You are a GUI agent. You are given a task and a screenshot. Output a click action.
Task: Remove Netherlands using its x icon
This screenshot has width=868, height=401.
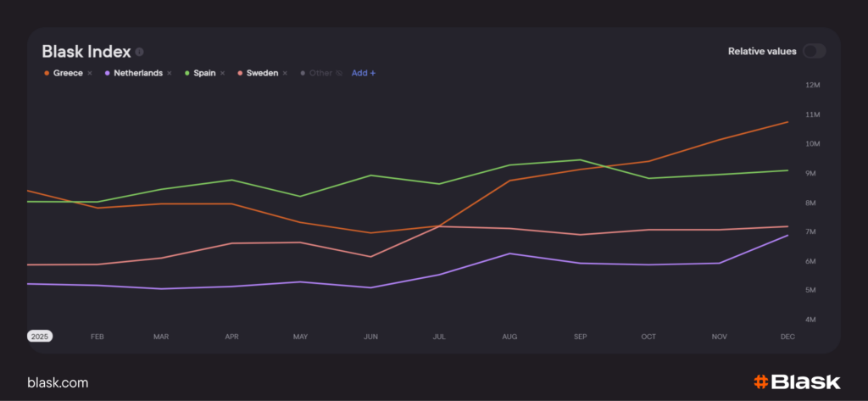click(170, 74)
